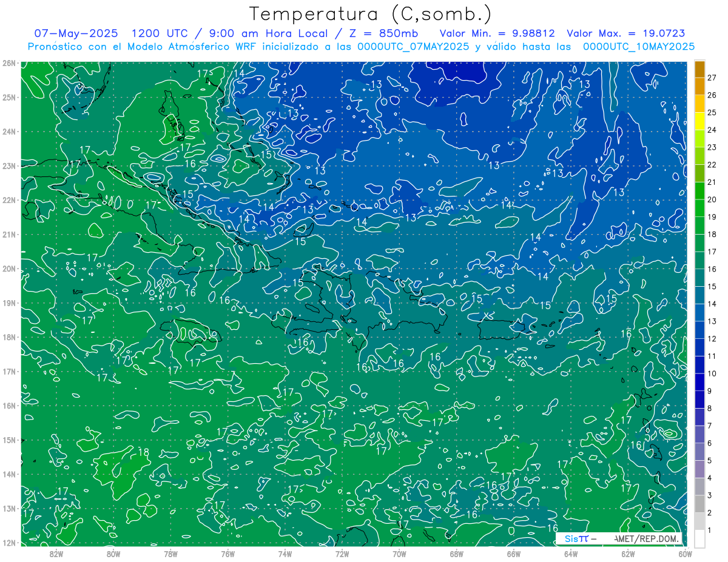Screen dimensions: 728x562
Task: Click the latitude axis label 20N
Action: (8, 269)
